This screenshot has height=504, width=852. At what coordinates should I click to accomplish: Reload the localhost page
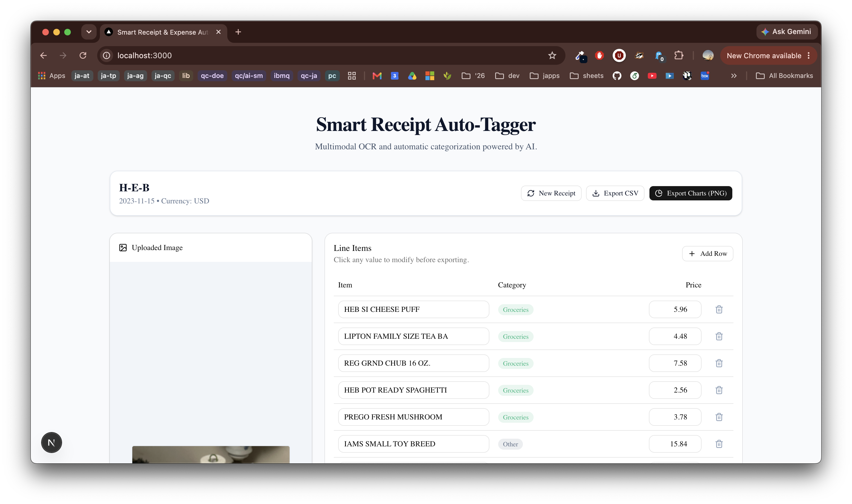83,55
